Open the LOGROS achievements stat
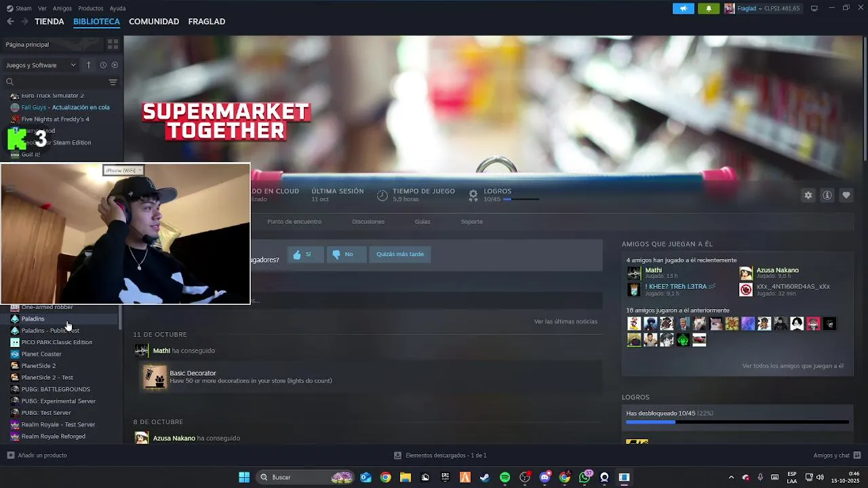Image resolution: width=868 pixels, height=488 pixels. 504,195
